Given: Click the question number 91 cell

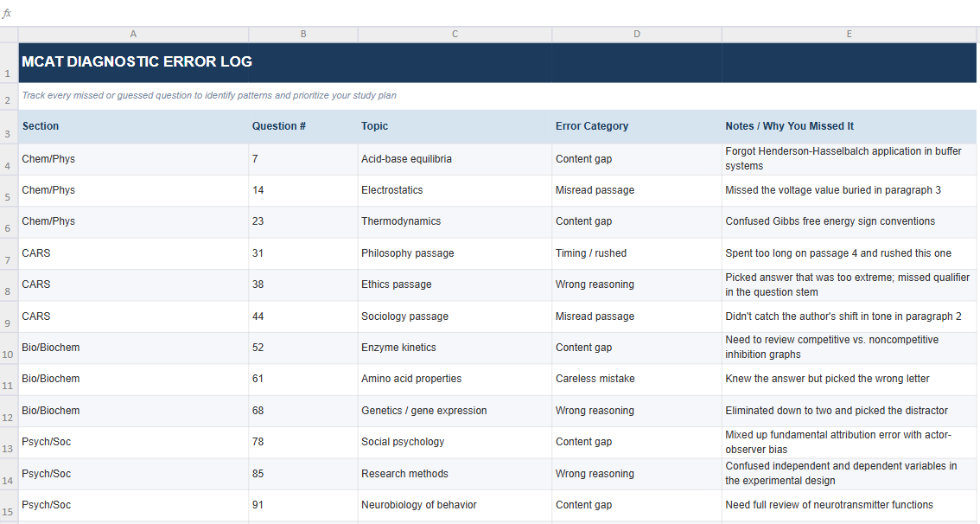Looking at the screenshot, I should coord(303,505).
